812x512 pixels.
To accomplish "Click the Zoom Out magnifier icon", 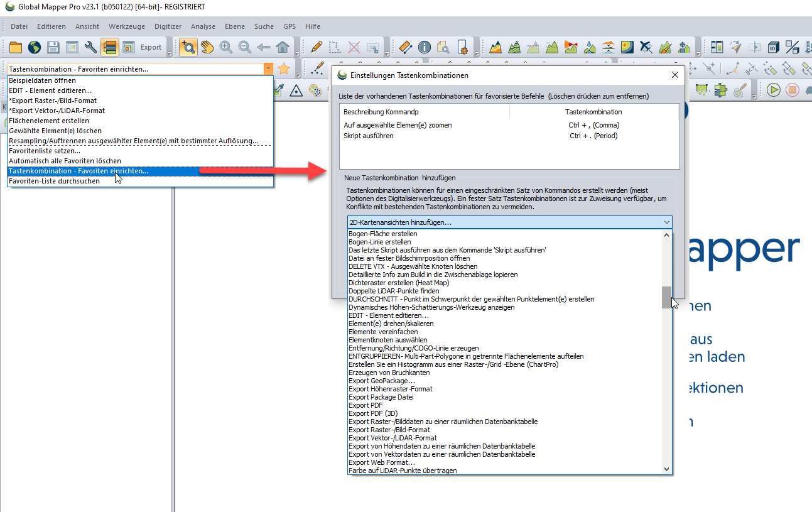I will pyautogui.click(x=245, y=47).
